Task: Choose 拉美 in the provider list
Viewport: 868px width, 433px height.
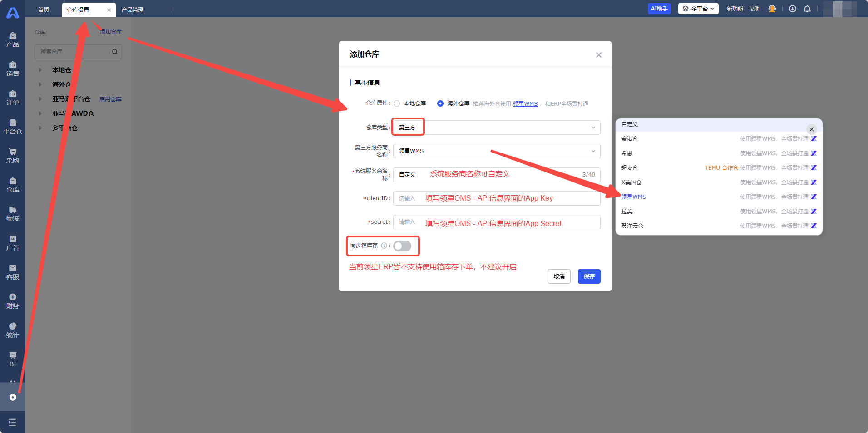Action: [719, 212]
